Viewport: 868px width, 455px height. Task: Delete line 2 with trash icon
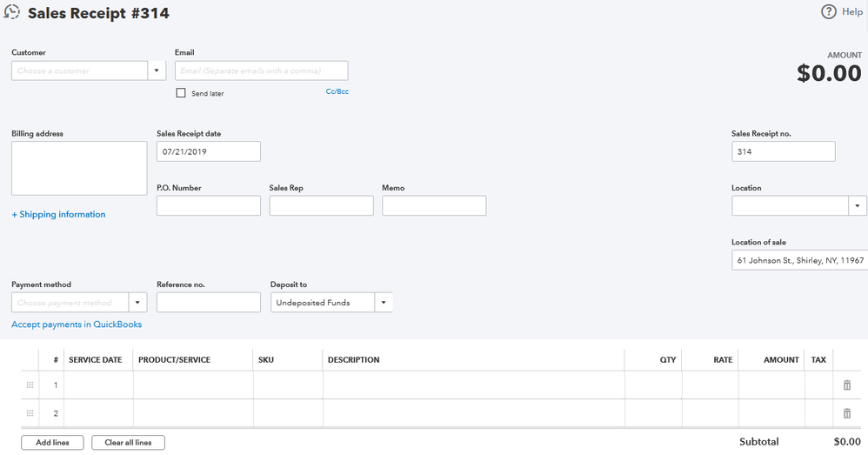point(847,413)
